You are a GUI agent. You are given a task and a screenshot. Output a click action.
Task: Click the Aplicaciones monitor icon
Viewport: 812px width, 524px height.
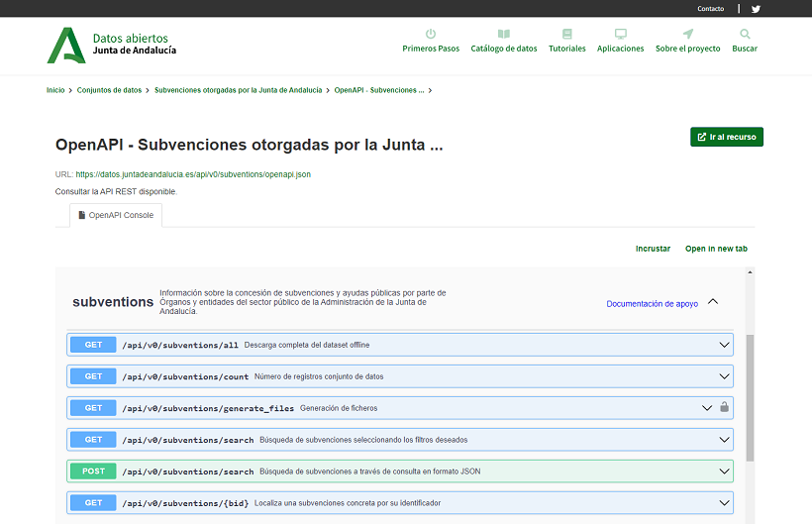(x=621, y=34)
